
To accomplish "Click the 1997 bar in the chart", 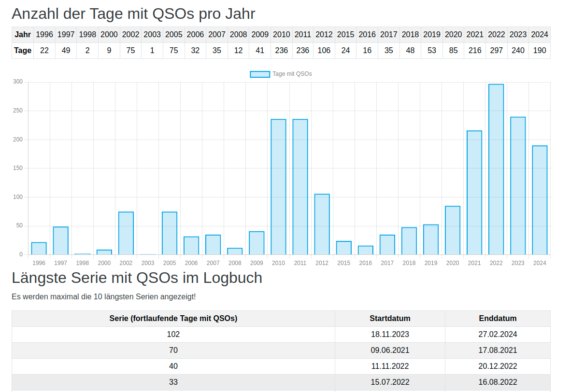I will coord(61,240).
